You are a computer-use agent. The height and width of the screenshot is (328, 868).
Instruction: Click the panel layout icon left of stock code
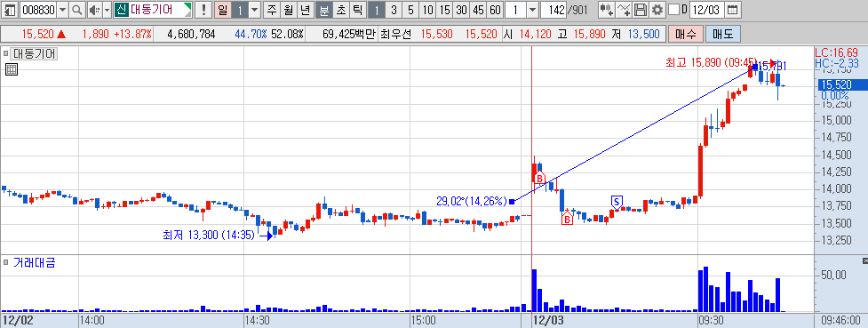point(10,10)
